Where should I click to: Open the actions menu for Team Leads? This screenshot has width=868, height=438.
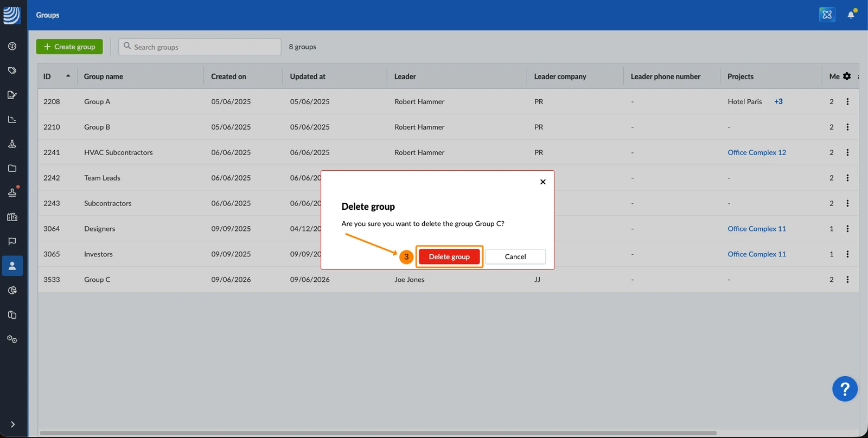pos(847,178)
